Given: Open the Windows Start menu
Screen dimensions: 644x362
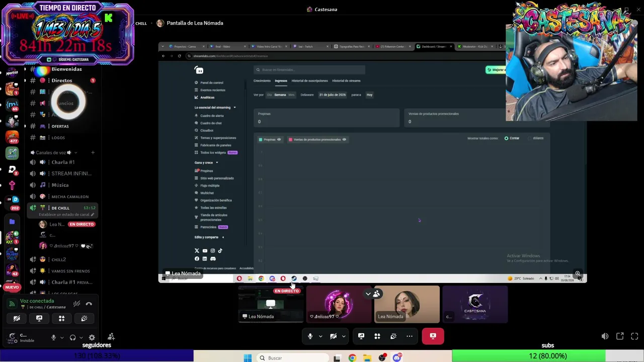Looking at the screenshot, I should 248,358.
